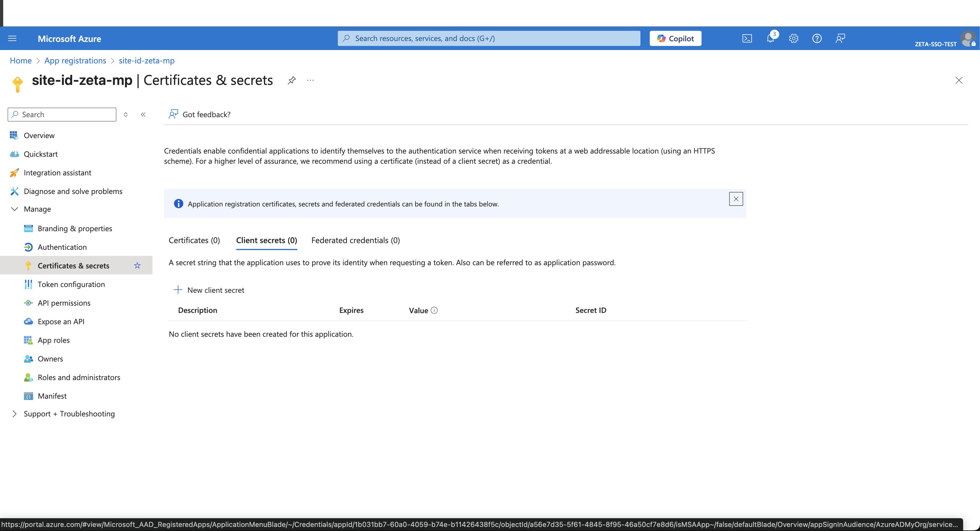Viewport: 980px width, 531px height.
Task: Dismiss the info banner
Action: 736,199
